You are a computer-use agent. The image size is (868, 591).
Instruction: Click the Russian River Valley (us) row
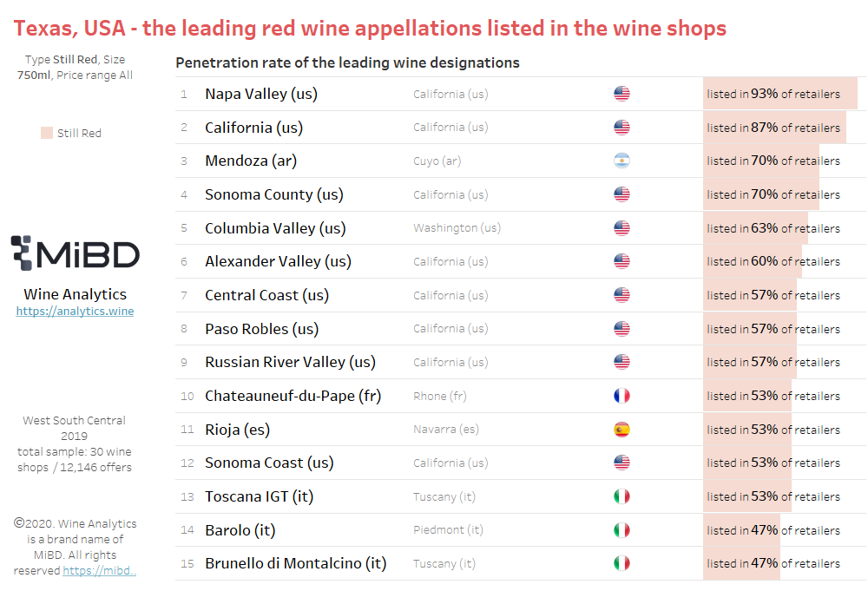click(520, 362)
